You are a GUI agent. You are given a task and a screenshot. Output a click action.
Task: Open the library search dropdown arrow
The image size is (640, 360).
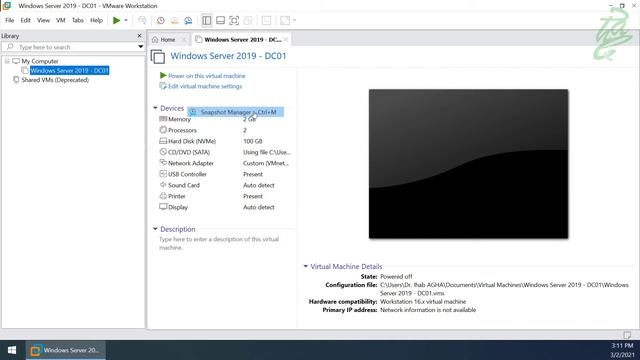140,47
